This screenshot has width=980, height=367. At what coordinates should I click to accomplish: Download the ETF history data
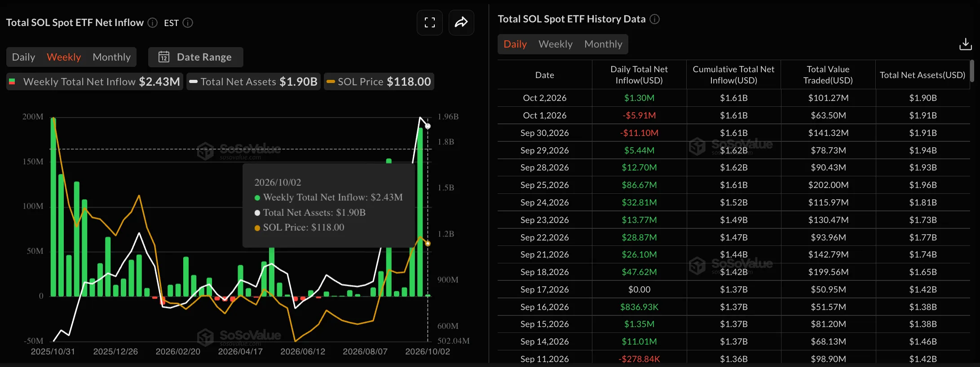[x=965, y=44]
